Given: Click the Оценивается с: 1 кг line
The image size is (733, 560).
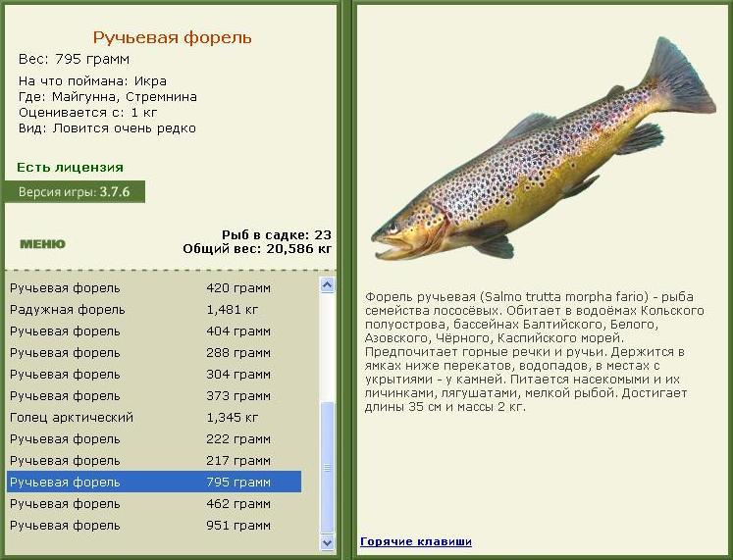Looking at the screenshot, I should (88, 113).
